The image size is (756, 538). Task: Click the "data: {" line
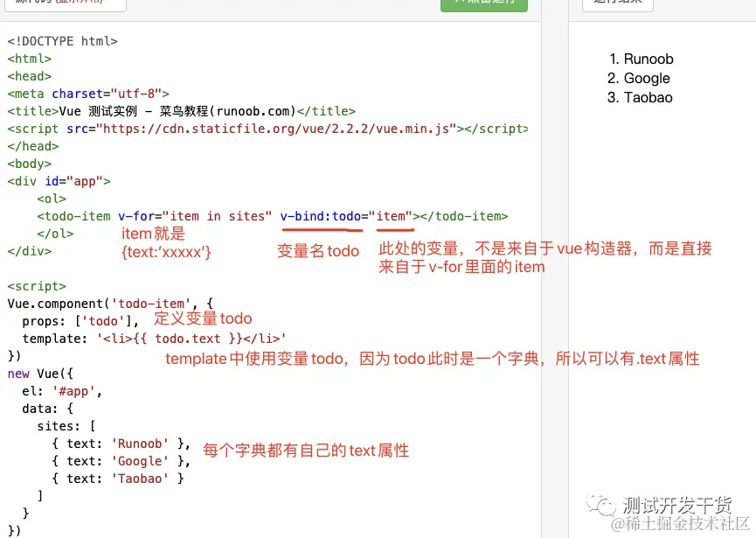(x=48, y=409)
